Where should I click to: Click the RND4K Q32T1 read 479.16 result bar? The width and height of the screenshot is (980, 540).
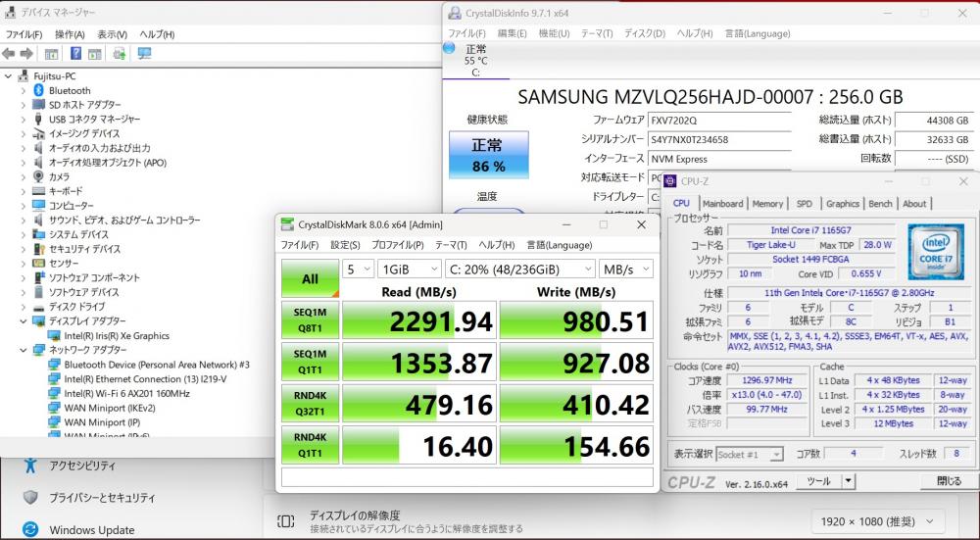pos(419,403)
